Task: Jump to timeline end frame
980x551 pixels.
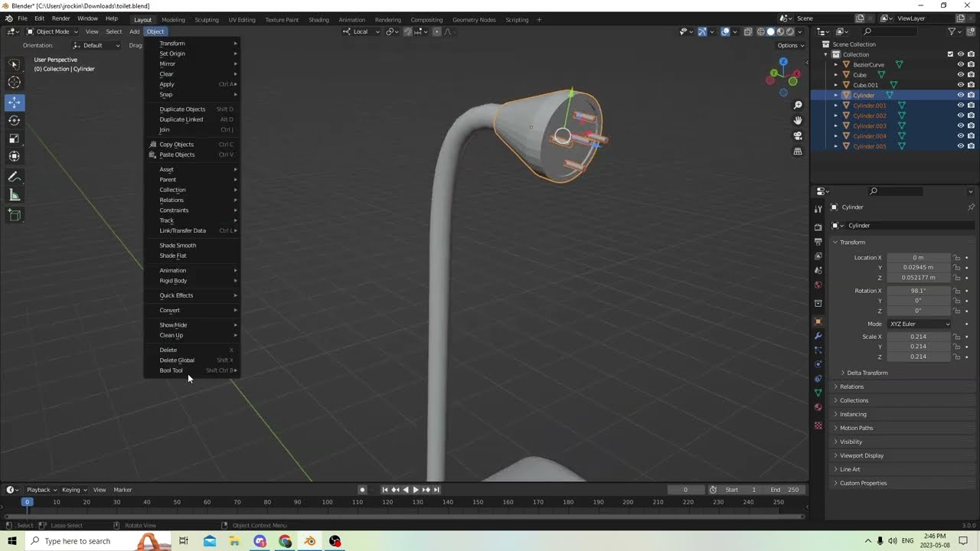Action: [x=436, y=490]
